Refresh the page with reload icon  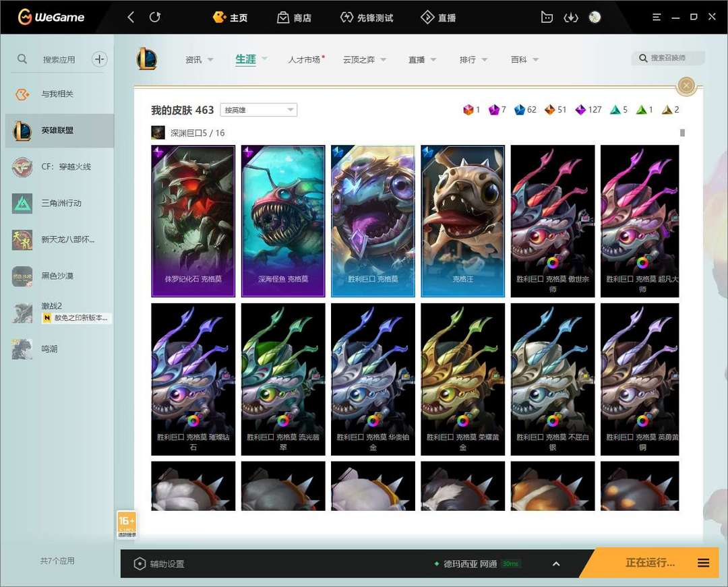click(155, 18)
